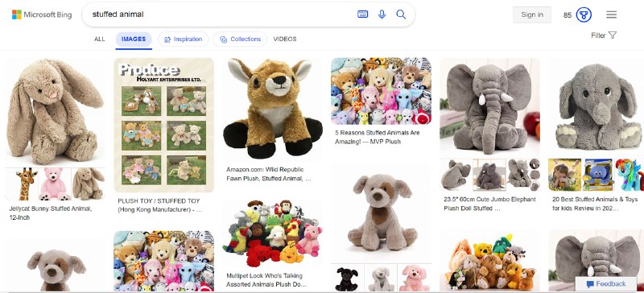This screenshot has width=644, height=293.
Task: Open the Inspiration tab
Action: click(184, 39)
